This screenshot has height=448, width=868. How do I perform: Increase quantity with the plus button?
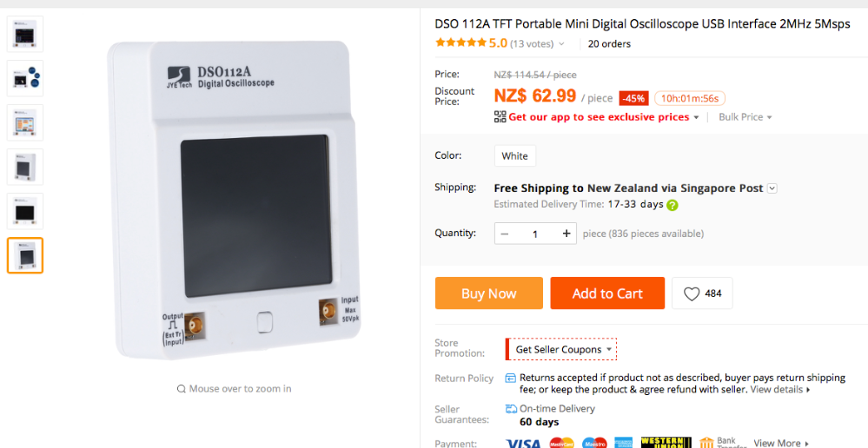[x=567, y=234]
